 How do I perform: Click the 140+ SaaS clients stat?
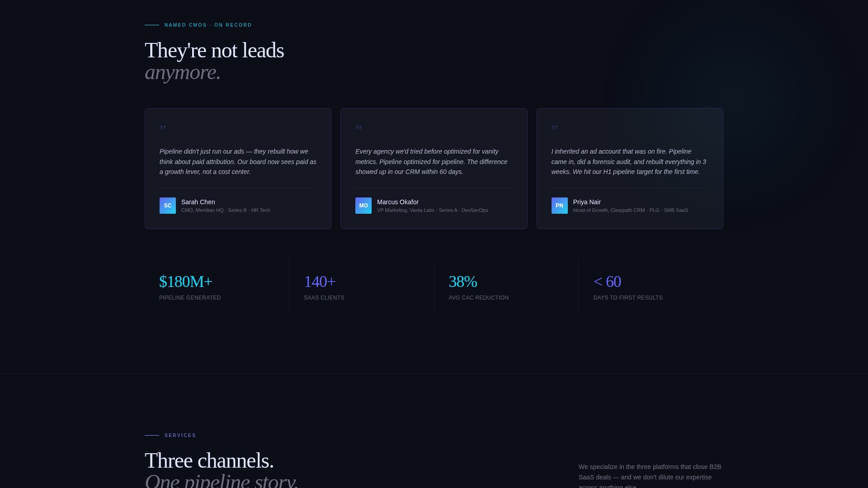320,281
